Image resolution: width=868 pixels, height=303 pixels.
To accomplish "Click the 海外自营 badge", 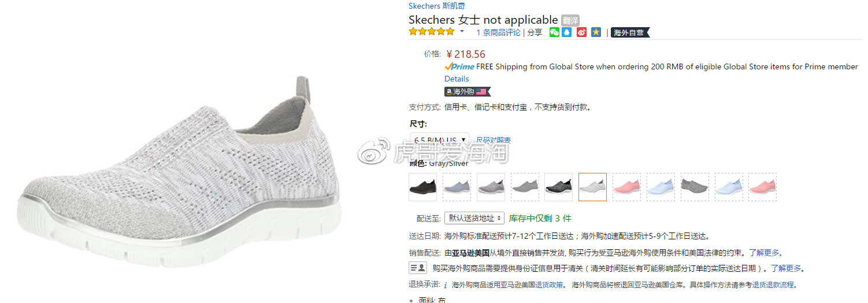I will (x=630, y=32).
